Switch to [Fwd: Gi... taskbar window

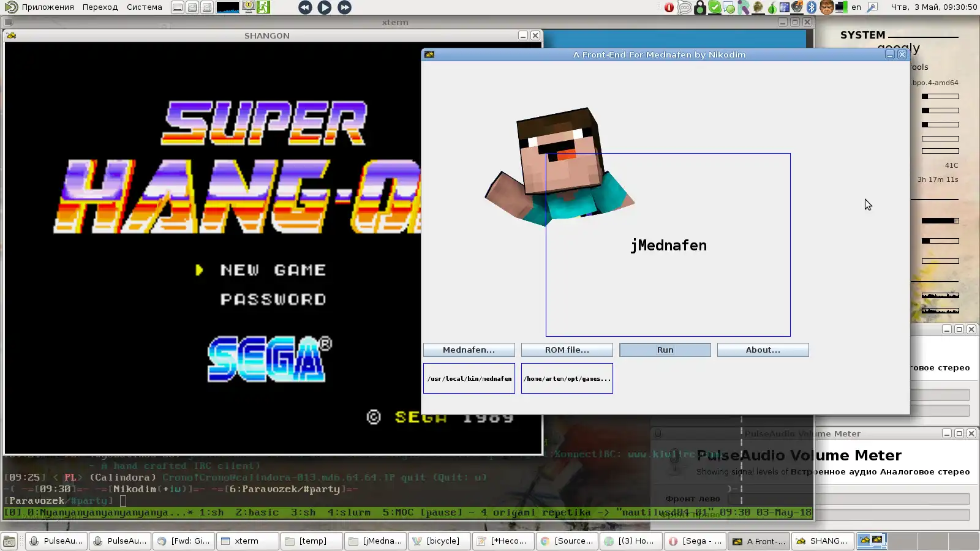(x=184, y=541)
